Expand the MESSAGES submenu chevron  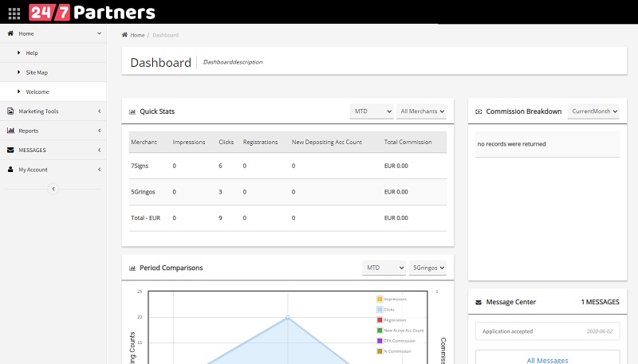(x=99, y=150)
